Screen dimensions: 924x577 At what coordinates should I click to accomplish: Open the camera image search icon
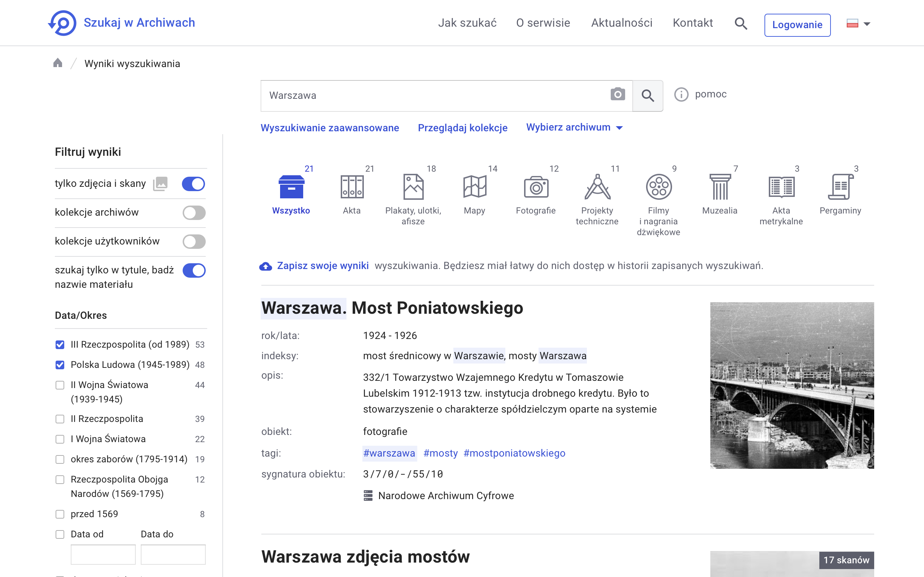point(618,94)
